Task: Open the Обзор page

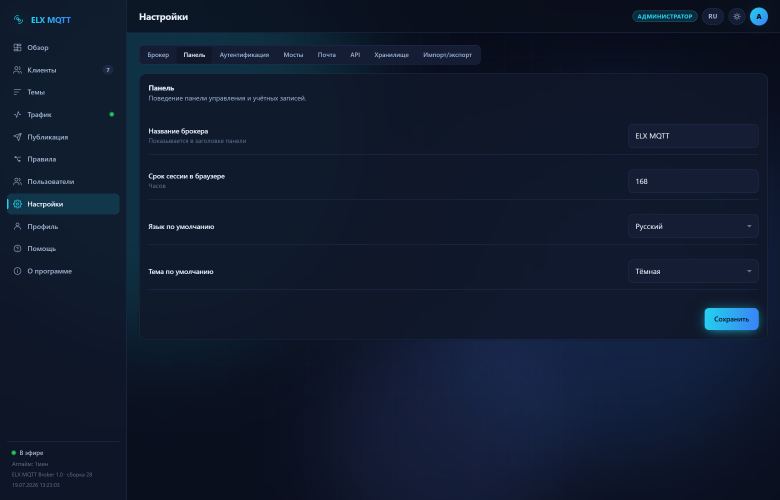Action: (63, 47)
